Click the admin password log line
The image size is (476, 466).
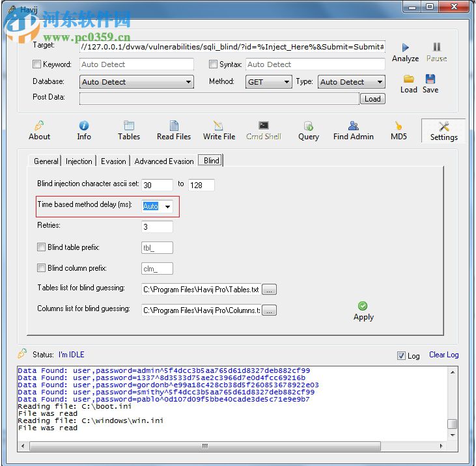[x=164, y=370]
